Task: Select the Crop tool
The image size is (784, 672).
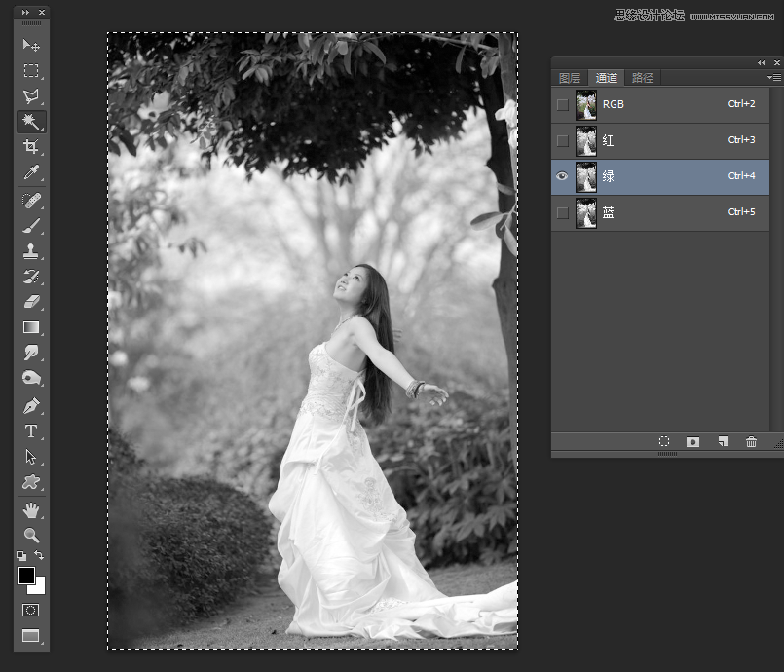Action: pos(31,147)
